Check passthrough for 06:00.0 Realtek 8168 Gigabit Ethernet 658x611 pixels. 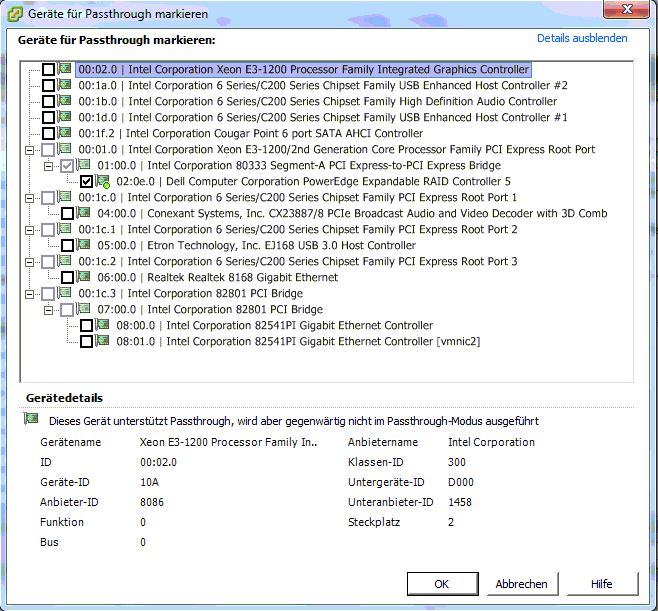coord(68,277)
